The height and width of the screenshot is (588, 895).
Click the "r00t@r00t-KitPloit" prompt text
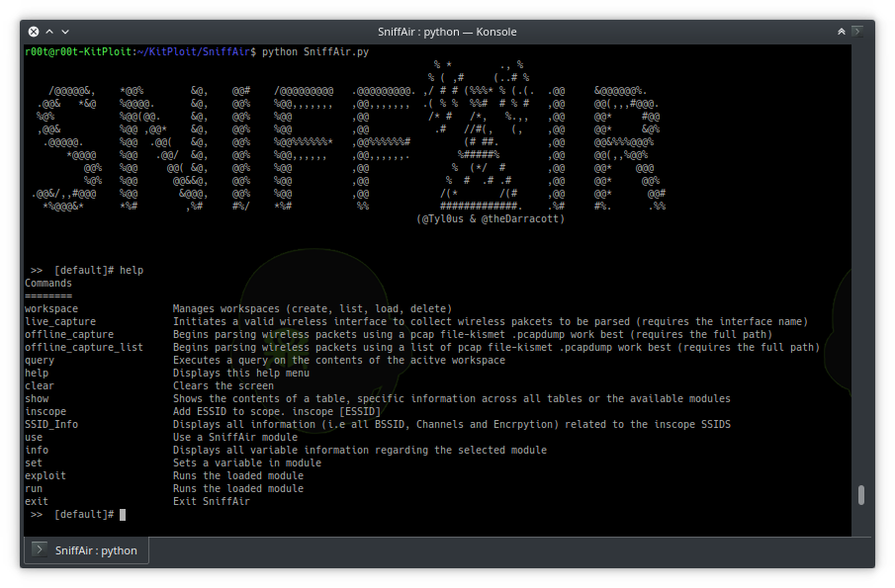tap(78, 52)
